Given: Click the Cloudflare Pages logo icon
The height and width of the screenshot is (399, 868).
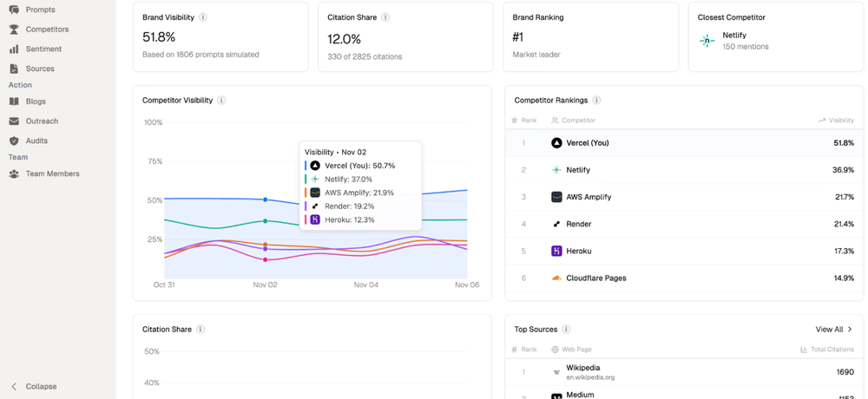Looking at the screenshot, I should (556, 278).
